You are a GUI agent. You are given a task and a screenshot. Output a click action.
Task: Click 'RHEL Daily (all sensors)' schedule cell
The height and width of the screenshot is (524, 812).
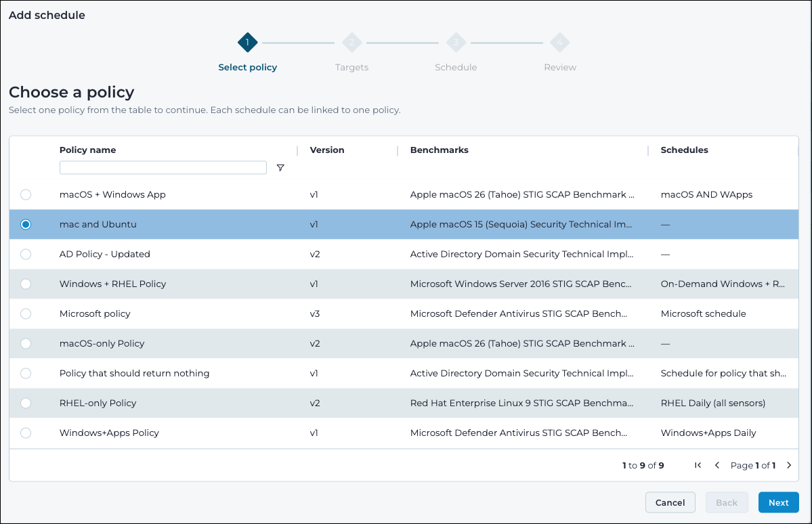click(x=713, y=403)
